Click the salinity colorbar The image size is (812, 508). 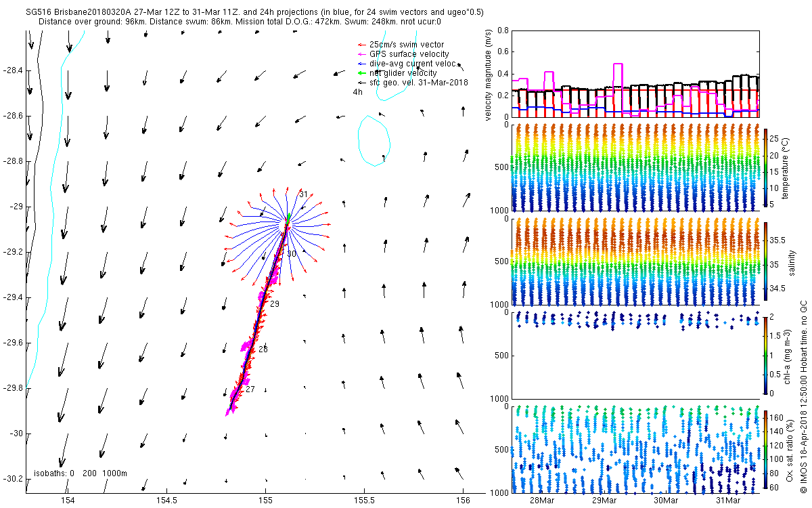[x=766, y=263]
